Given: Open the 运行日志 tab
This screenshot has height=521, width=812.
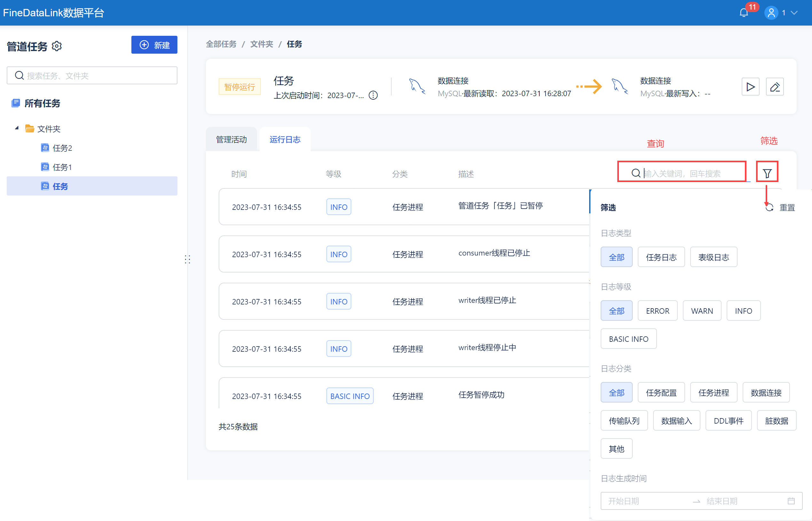Looking at the screenshot, I should (285, 139).
